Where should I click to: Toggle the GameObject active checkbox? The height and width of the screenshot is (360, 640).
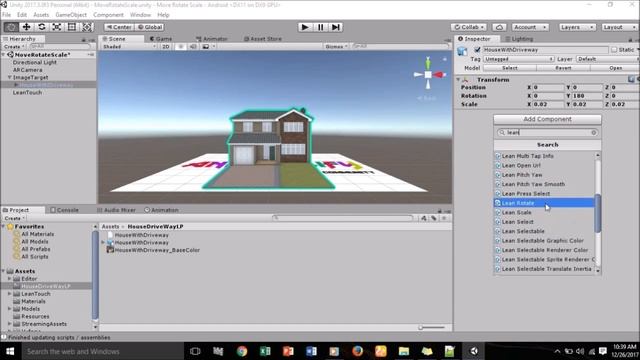(x=477, y=50)
